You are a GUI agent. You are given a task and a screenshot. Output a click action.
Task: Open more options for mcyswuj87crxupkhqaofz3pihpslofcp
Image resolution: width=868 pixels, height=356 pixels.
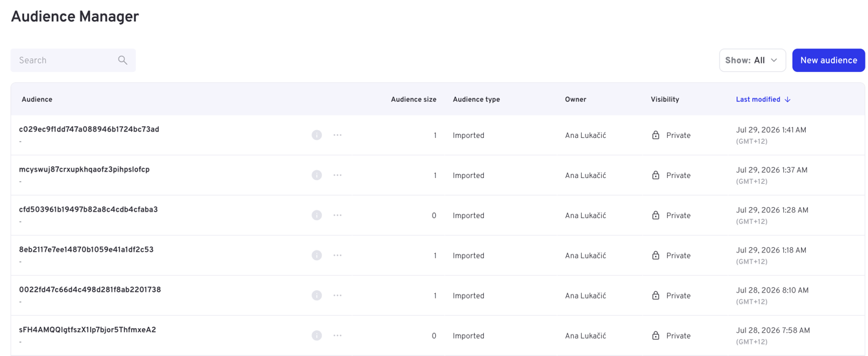(337, 175)
